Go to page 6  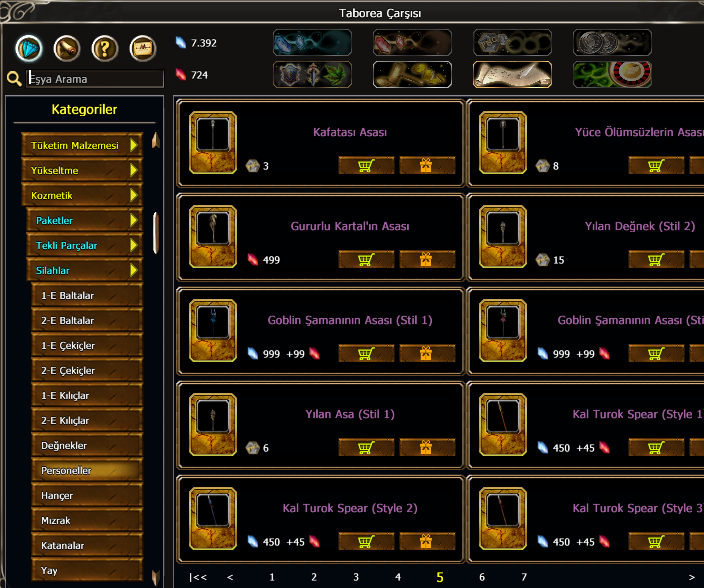coord(482,577)
